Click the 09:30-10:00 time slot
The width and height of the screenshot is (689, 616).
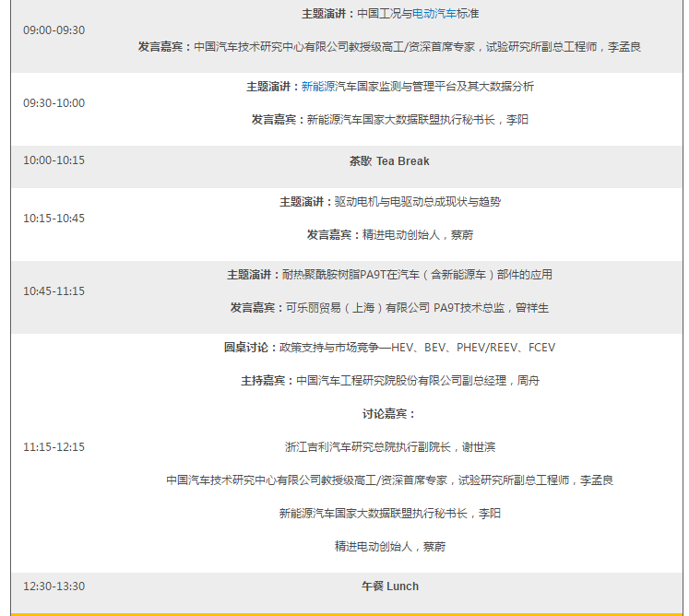pos(53,103)
